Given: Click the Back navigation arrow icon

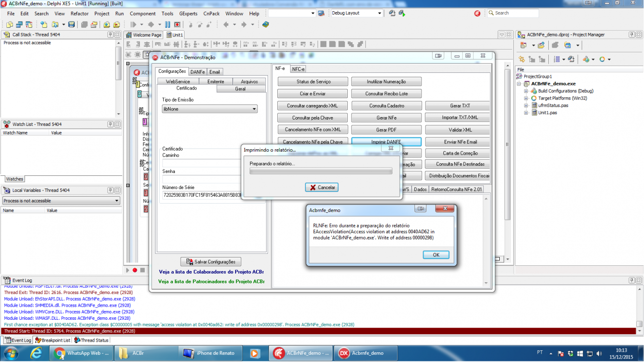Looking at the screenshot, I should click(x=226, y=24).
